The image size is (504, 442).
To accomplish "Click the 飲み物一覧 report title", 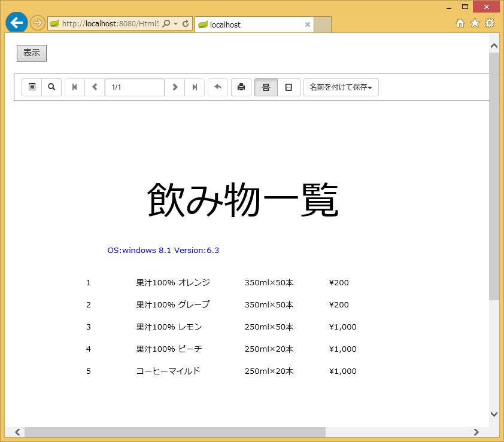I will pos(242,200).
